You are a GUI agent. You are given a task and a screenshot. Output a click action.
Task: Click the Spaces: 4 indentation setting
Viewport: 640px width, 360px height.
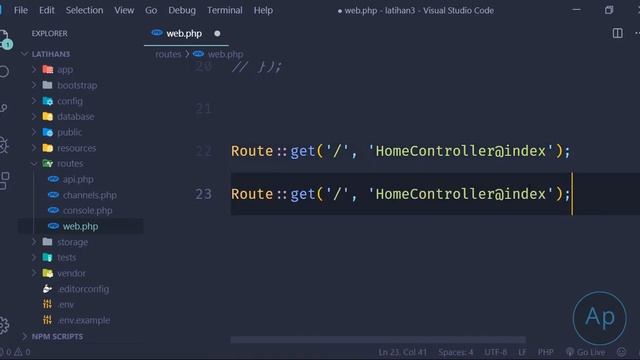[456, 352]
